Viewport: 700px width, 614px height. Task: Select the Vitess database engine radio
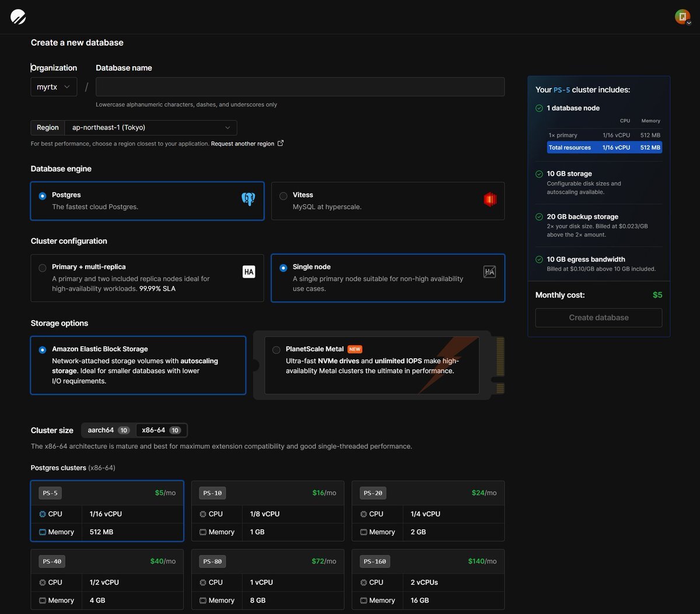click(x=283, y=196)
